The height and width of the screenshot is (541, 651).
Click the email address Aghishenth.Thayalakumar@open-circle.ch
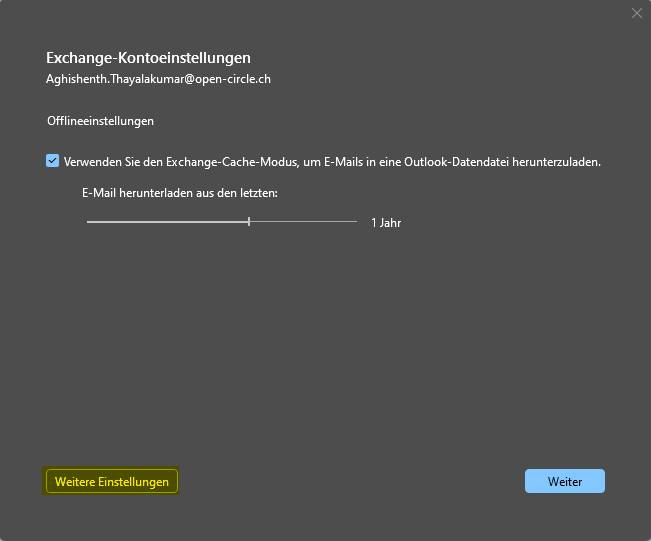[158, 79]
